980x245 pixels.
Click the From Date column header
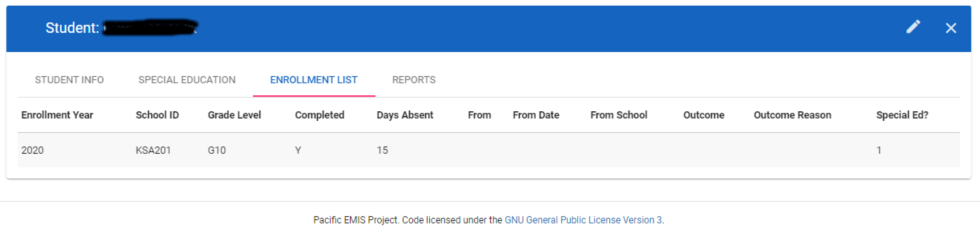coord(536,115)
